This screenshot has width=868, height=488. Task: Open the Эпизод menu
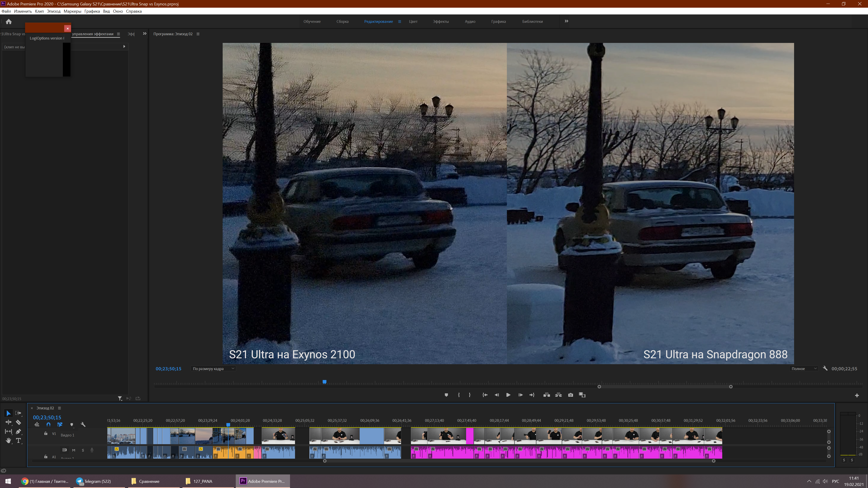pyautogui.click(x=54, y=12)
